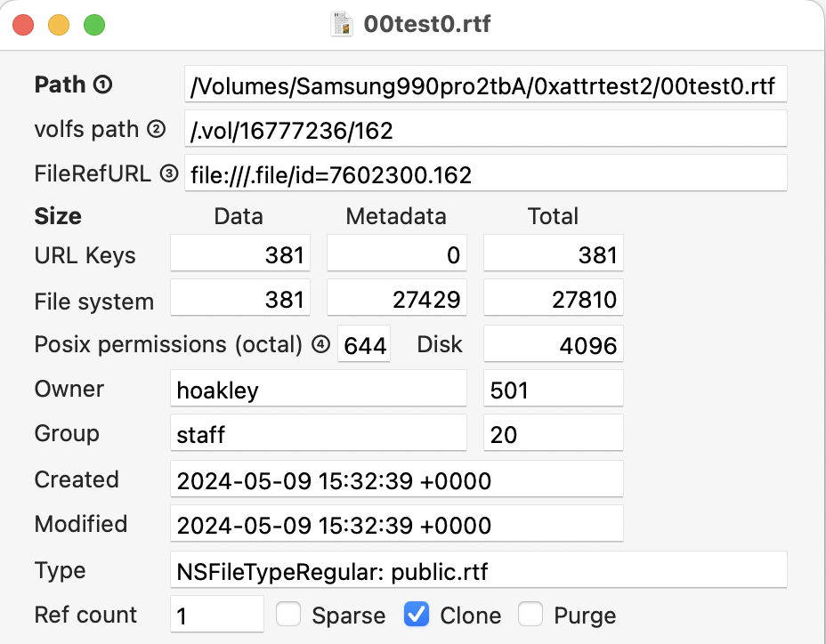826x644 pixels.
Task: Select the FileRefURL value field
Action: (x=485, y=173)
